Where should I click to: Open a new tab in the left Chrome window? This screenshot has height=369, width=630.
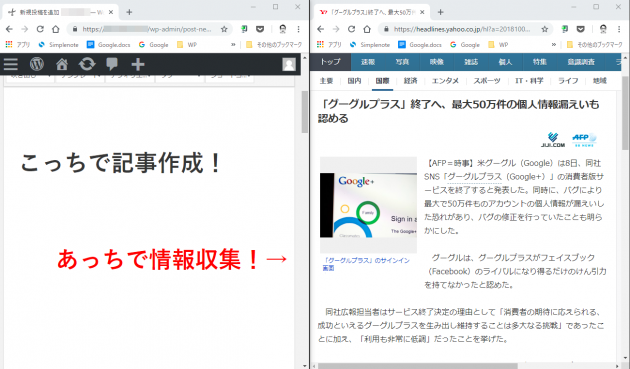click(129, 12)
